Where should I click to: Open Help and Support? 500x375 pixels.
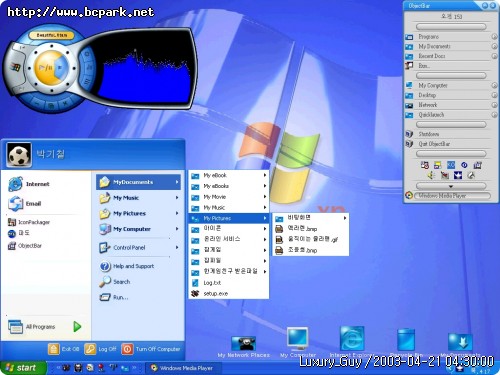click(x=127, y=266)
